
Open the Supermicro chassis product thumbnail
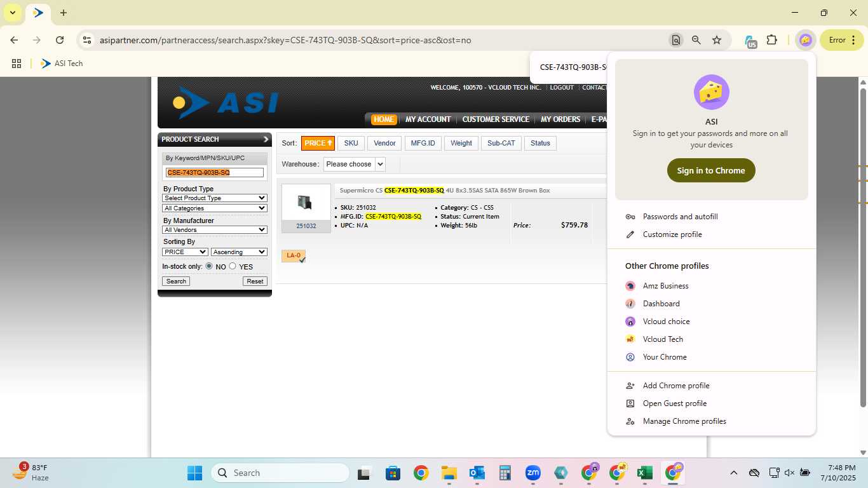306,203
